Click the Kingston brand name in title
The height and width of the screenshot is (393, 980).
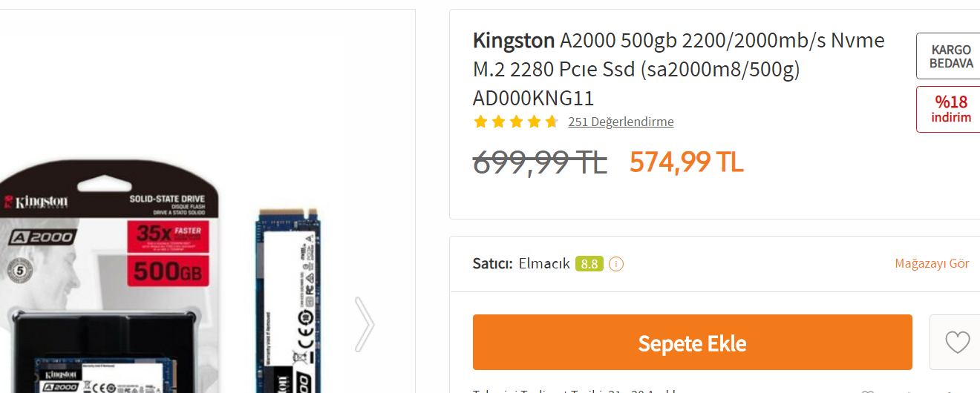(x=514, y=40)
